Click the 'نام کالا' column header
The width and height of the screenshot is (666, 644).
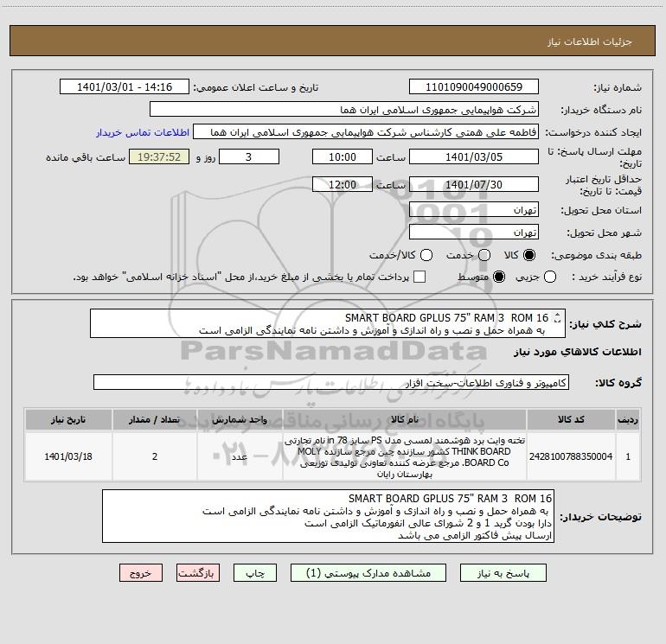tap(405, 419)
